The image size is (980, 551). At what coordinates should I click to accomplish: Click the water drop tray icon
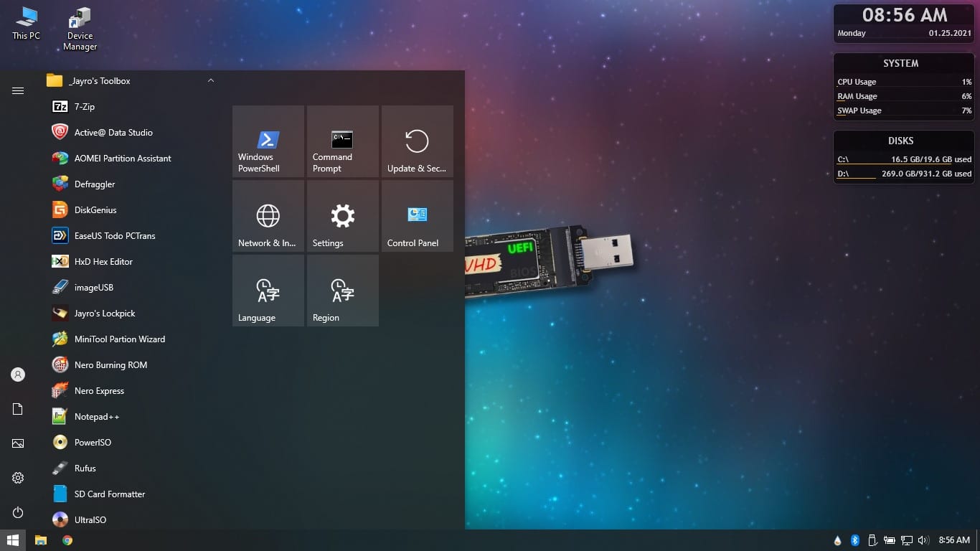[837, 540]
